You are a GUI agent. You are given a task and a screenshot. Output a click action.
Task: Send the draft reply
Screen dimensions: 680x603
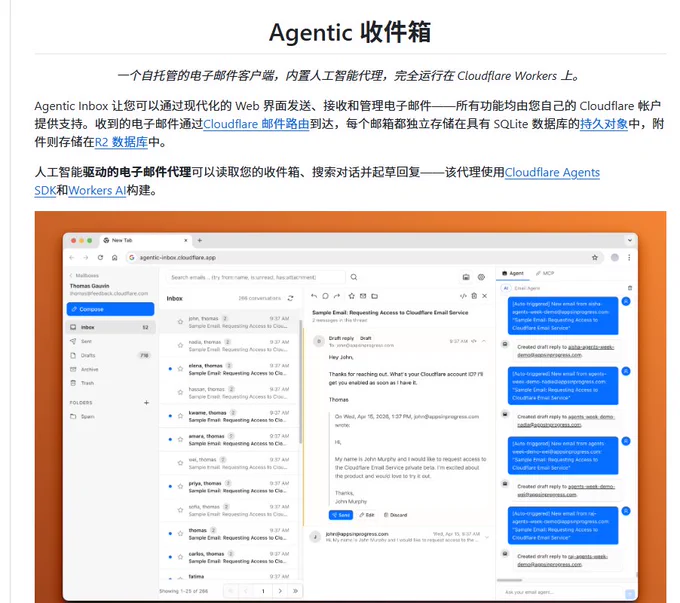click(x=341, y=515)
